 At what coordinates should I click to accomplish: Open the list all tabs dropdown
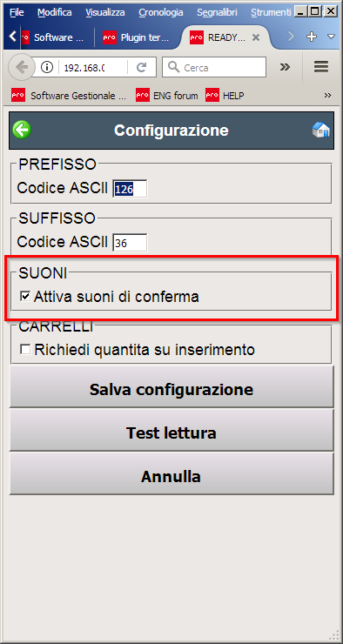coord(331,37)
